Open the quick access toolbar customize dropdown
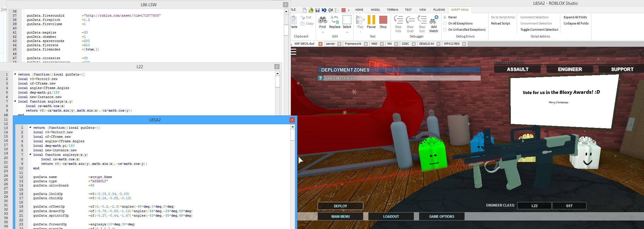 click(349, 10)
